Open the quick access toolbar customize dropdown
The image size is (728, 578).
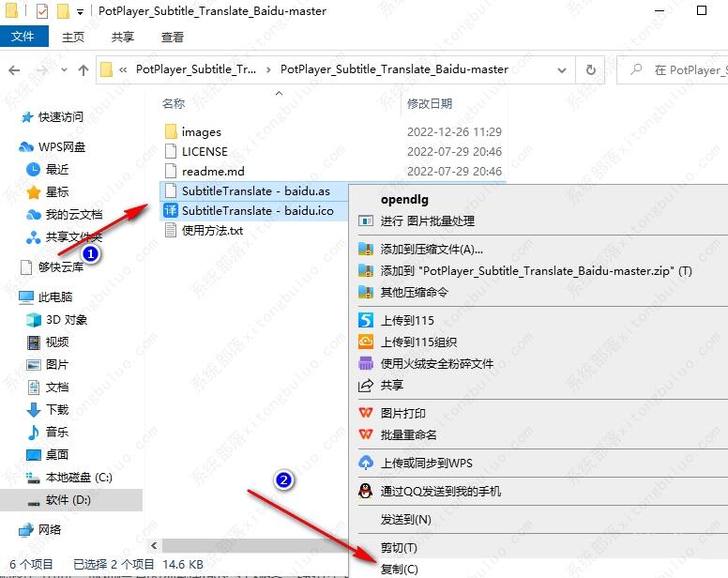click(81, 12)
